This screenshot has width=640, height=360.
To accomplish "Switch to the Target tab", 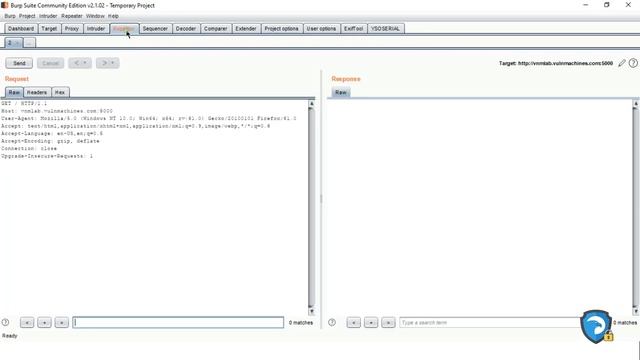I will pyautogui.click(x=49, y=29).
